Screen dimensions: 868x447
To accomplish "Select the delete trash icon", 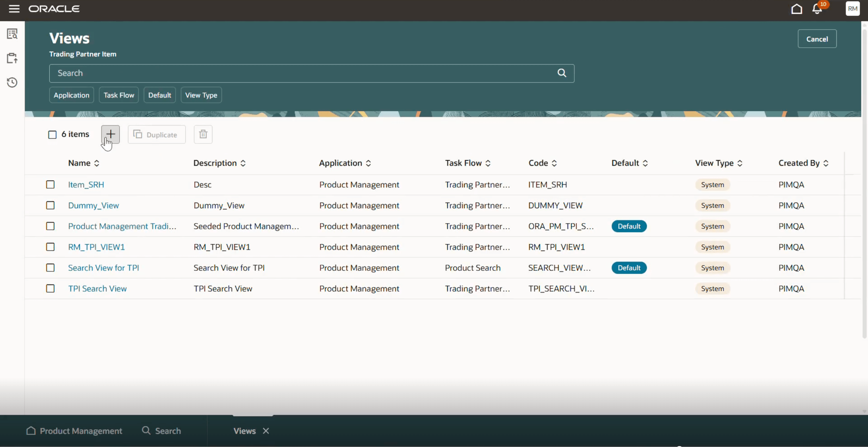I will click(x=203, y=134).
